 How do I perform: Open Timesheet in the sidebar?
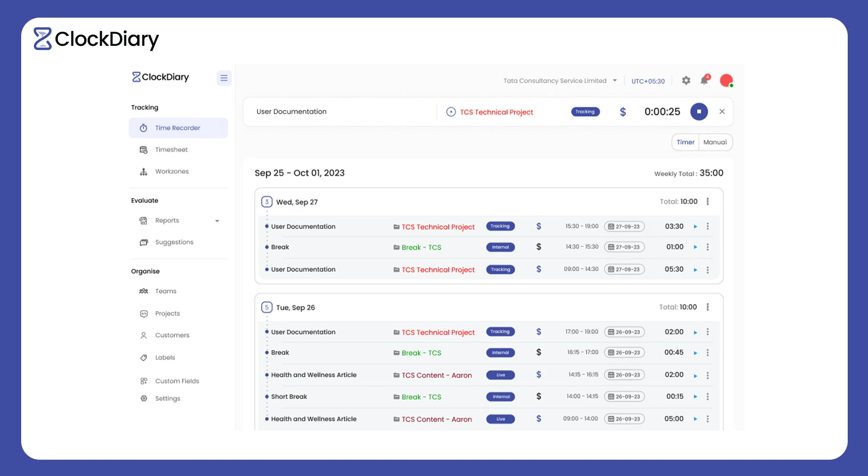pos(171,150)
